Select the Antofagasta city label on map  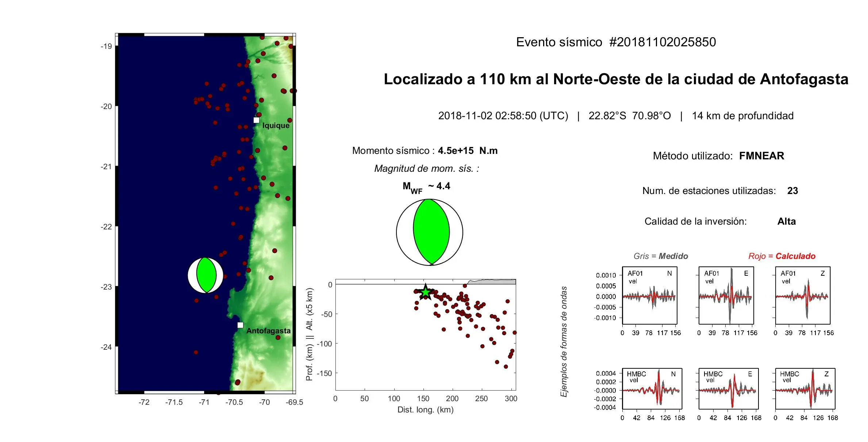tap(268, 331)
